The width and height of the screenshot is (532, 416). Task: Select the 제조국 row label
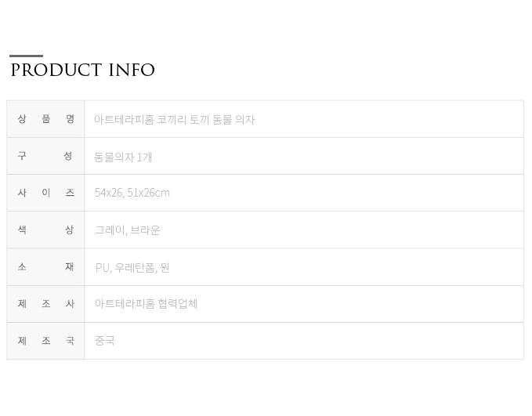pos(45,340)
